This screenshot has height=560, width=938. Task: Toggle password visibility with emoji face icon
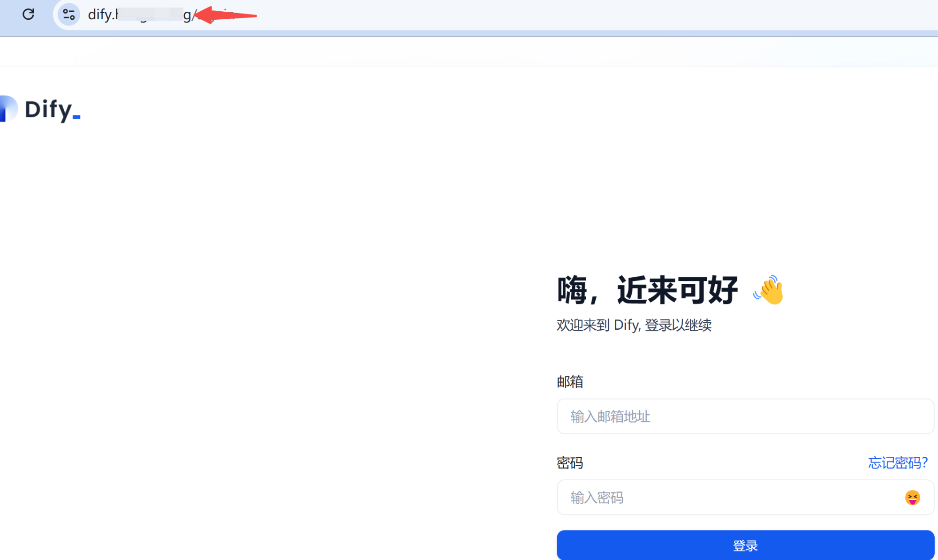[x=912, y=498]
